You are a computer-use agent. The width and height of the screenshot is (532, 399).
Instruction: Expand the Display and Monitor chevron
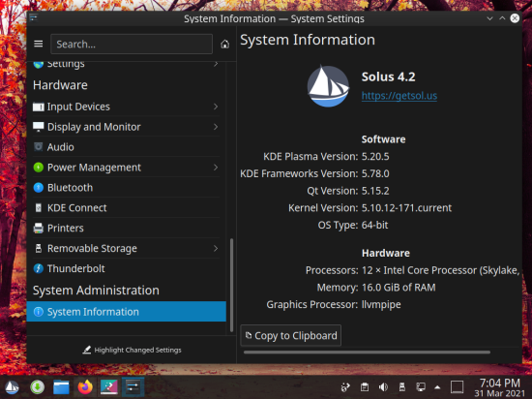coord(216,127)
